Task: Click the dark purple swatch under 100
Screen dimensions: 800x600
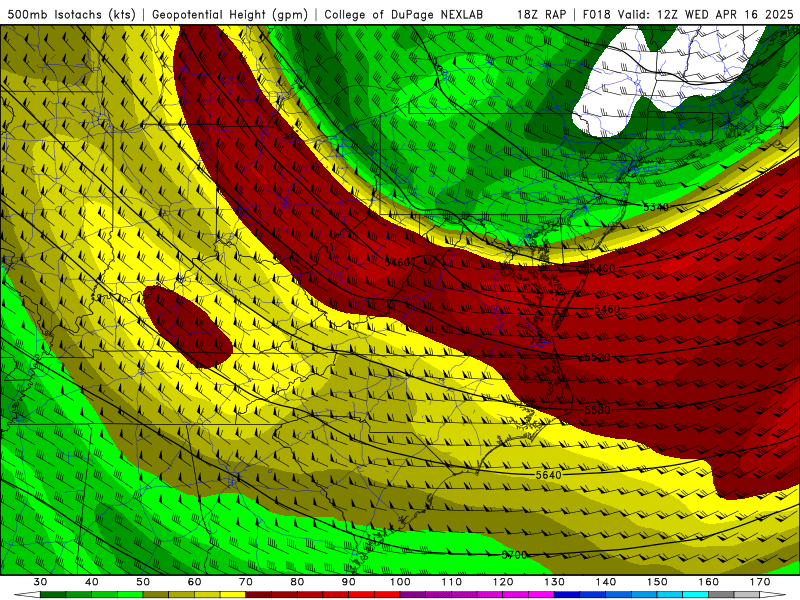Action: click(413, 595)
